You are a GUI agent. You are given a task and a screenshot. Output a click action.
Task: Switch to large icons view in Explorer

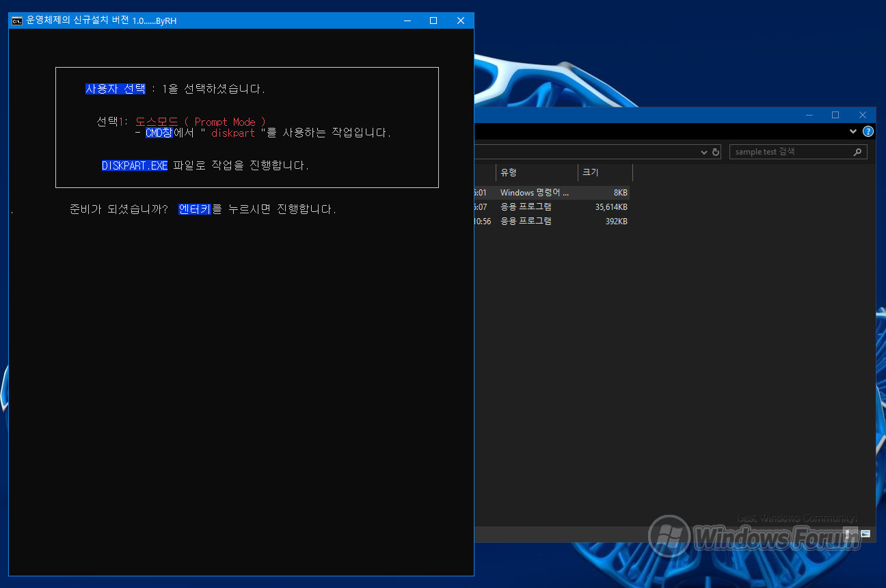pos(865,533)
